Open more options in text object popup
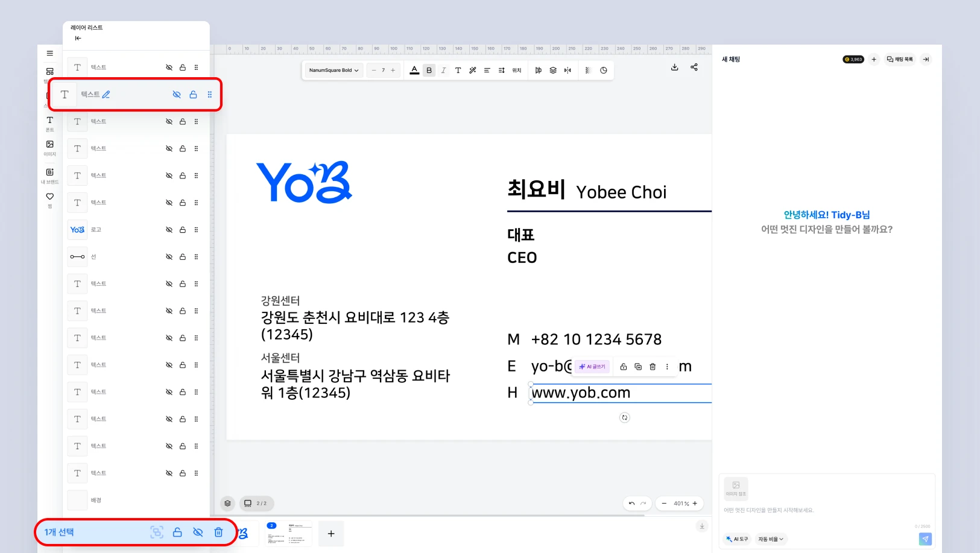980x553 pixels. (667, 367)
